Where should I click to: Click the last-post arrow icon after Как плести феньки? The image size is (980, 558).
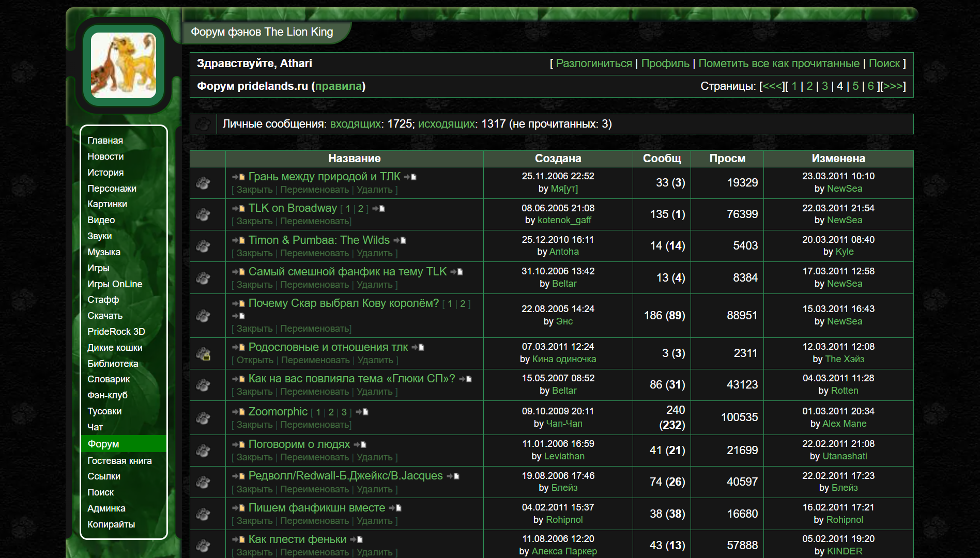(x=356, y=539)
